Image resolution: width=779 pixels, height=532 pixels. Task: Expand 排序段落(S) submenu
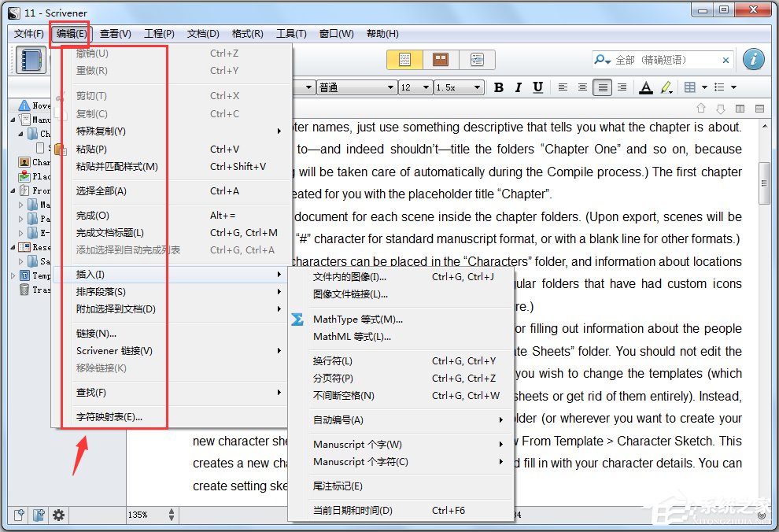point(172,292)
